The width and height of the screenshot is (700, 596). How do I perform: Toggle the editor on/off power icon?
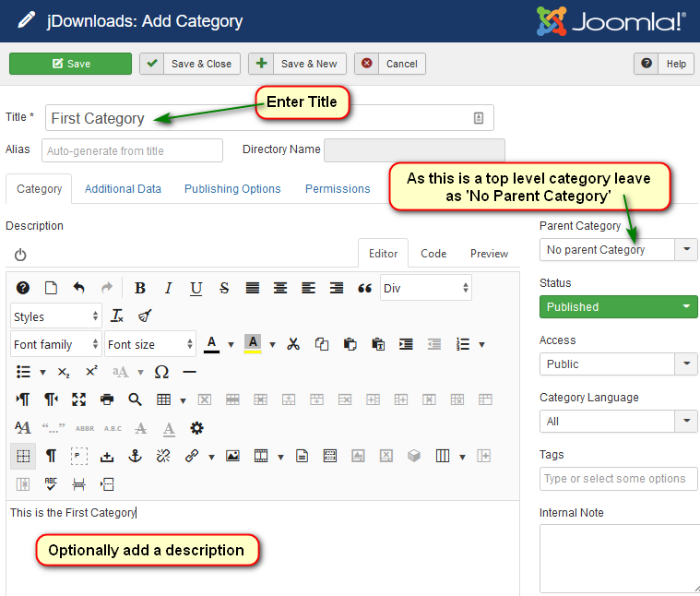[x=20, y=255]
